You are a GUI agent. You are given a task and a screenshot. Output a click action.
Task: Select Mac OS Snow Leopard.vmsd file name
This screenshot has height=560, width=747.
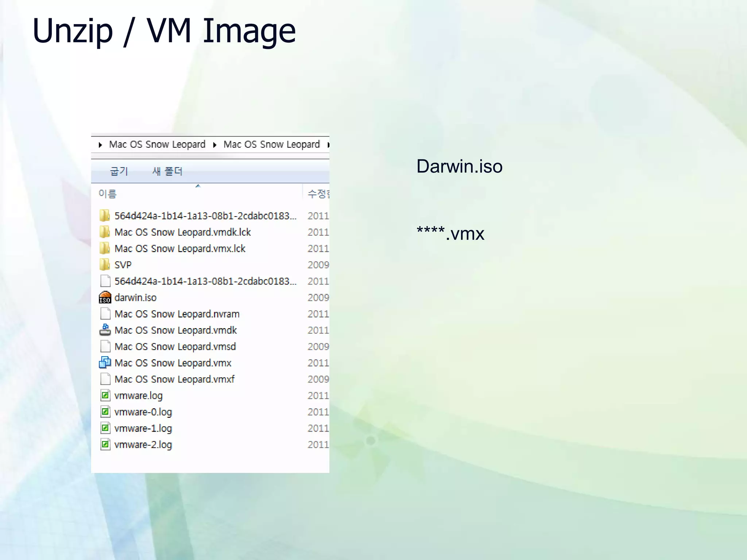[175, 346]
